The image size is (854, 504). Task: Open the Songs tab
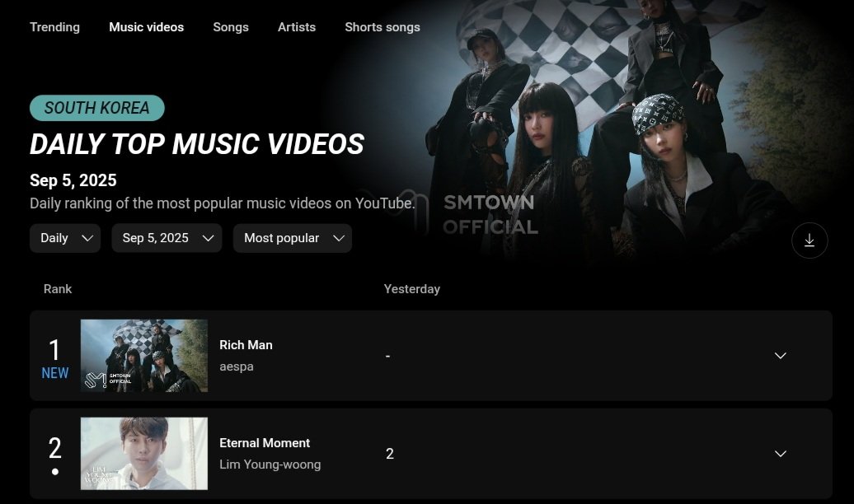coord(231,27)
